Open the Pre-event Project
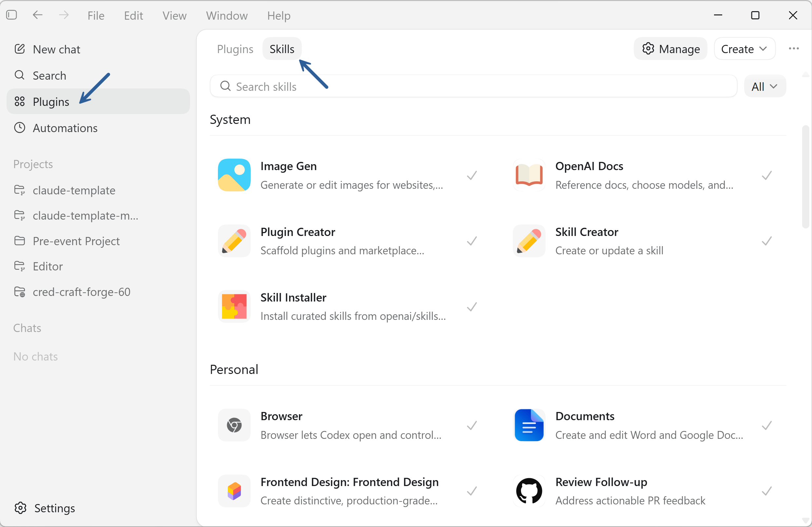Image resolution: width=812 pixels, height=527 pixels. pyautogui.click(x=98, y=241)
